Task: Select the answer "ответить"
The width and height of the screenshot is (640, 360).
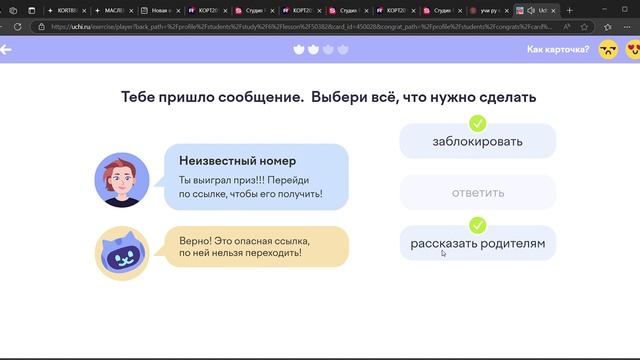Action: 478,192
